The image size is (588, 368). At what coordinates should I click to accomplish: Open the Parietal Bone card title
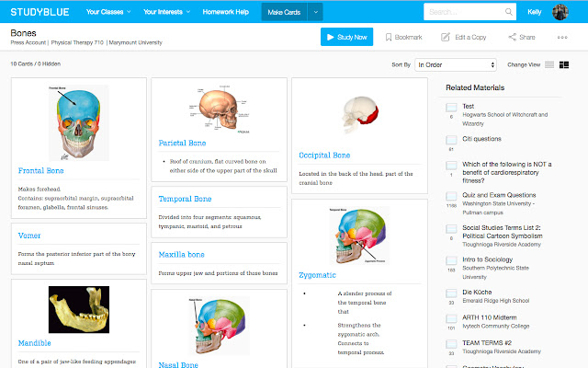[x=182, y=143]
